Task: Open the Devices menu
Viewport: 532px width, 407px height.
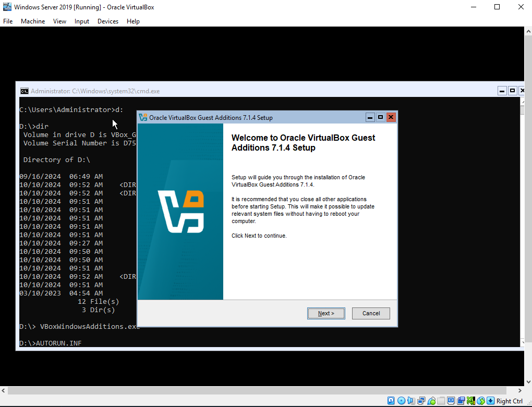Action: tap(108, 21)
